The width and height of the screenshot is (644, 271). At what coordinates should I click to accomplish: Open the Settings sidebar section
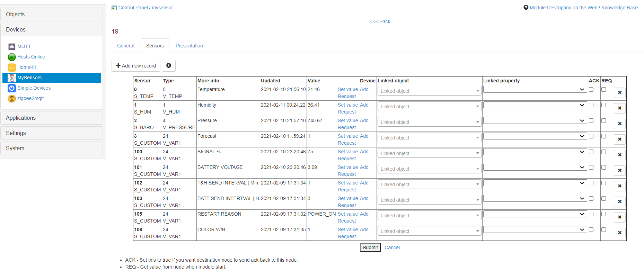pos(52,133)
